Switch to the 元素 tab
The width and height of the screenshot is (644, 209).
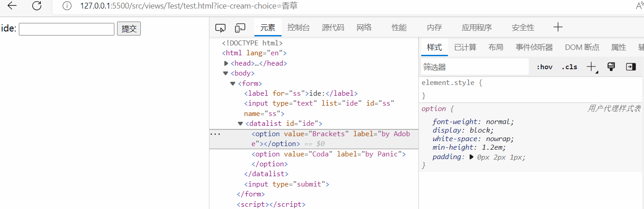pos(268,27)
